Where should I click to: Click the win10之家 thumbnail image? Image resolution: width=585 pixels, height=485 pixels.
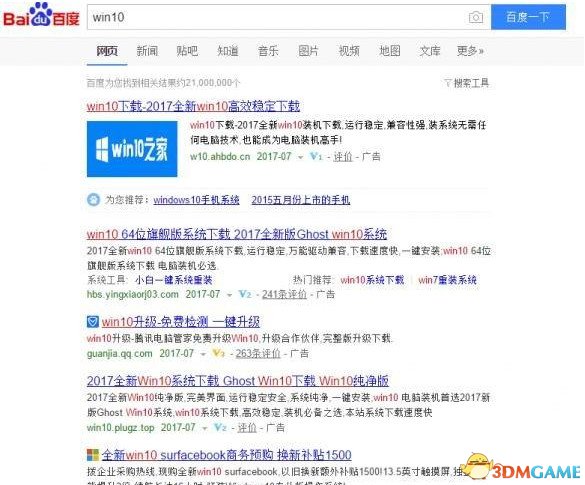132,149
